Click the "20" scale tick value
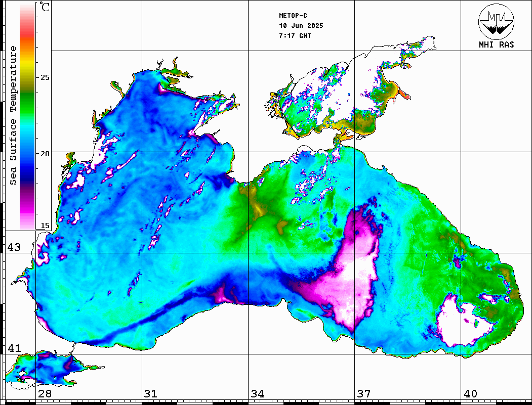 click(45, 154)
